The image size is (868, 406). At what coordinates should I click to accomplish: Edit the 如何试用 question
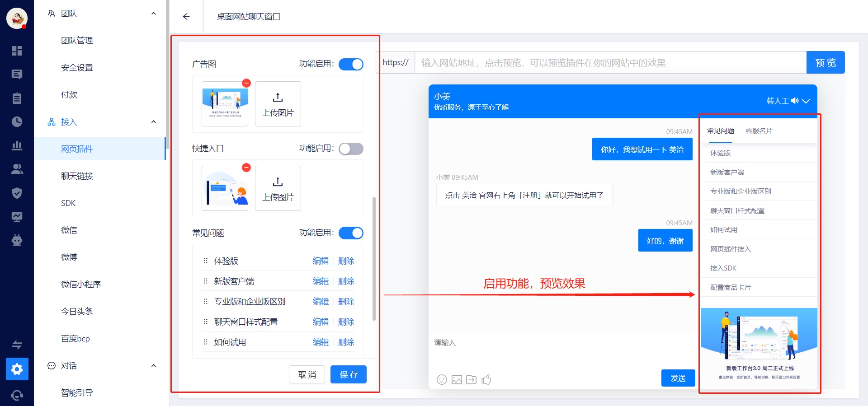(321, 342)
